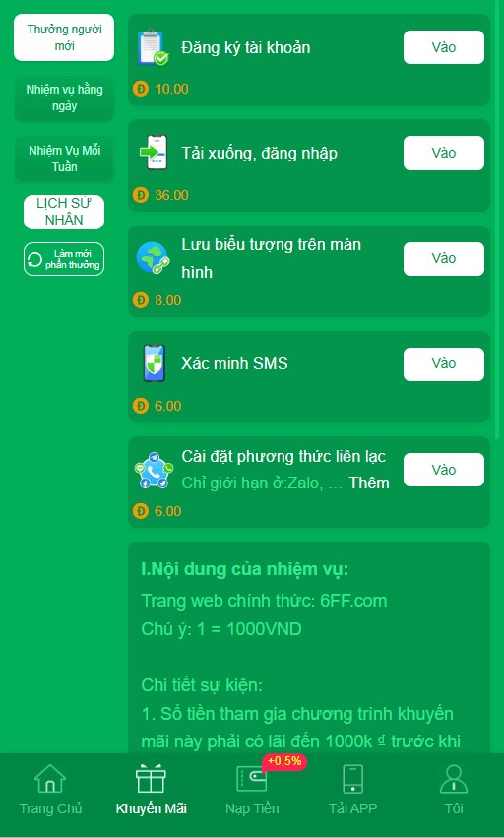
Task: Click Vào for Đăng ký tài khoản
Action: [444, 47]
